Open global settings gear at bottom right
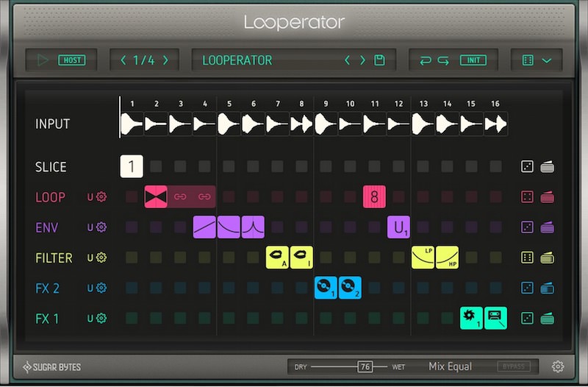 (x=558, y=366)
